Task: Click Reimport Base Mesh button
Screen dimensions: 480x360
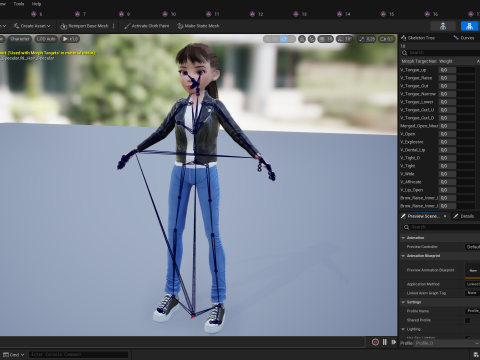Action: pyautogui.click(x=85, y=26)
